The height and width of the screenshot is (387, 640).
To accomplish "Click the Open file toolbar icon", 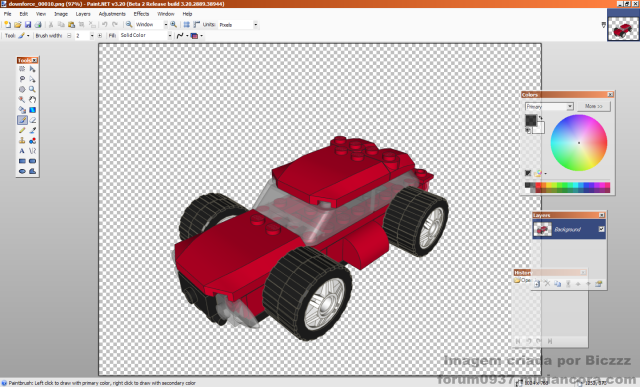I will click(x=18, y=24).
